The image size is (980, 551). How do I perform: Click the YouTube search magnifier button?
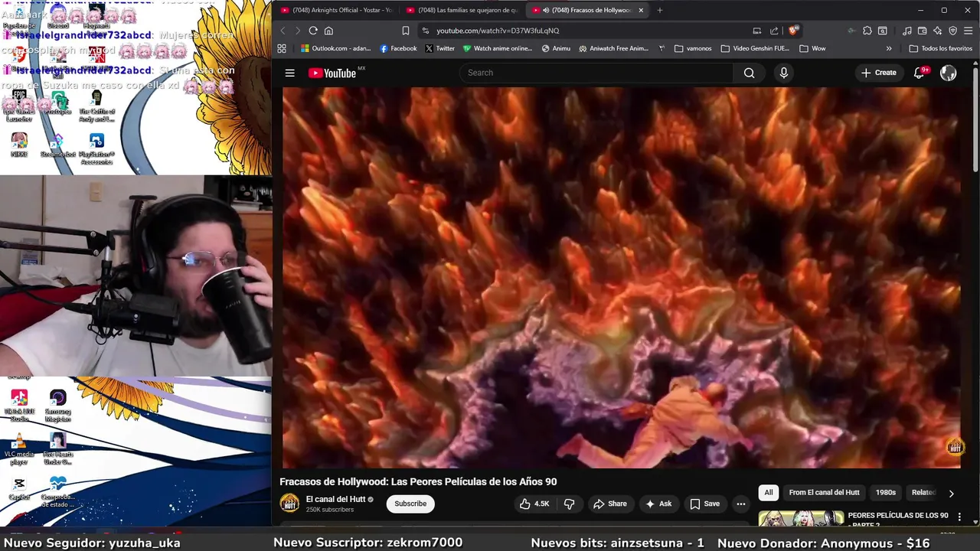click(749, 73)
